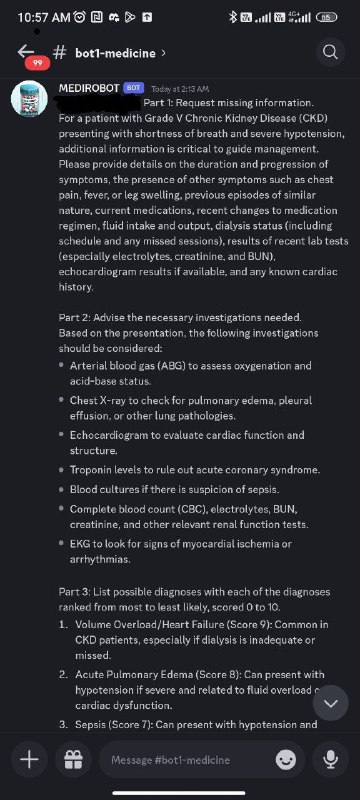Expand bot1-medicine channel details chevron
Viewport: 360px width, 800px height.
point(163,52)
